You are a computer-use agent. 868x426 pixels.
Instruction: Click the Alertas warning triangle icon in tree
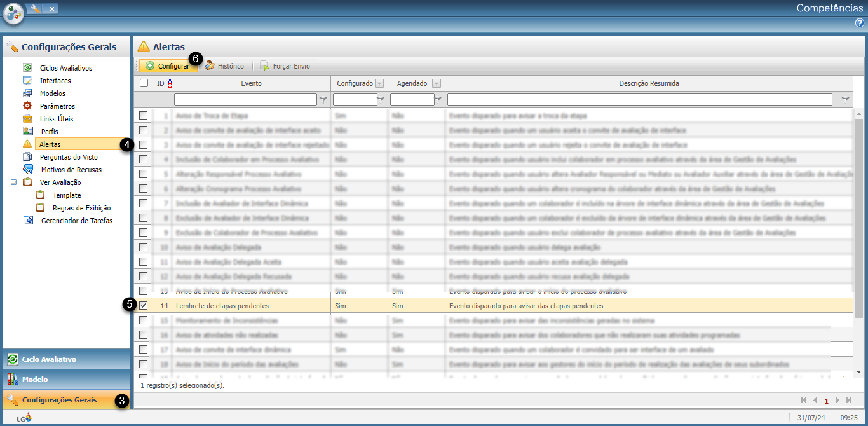(27, 144)
